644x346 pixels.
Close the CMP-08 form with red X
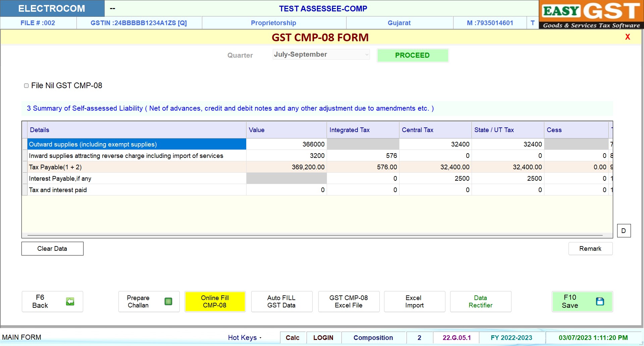628,37
